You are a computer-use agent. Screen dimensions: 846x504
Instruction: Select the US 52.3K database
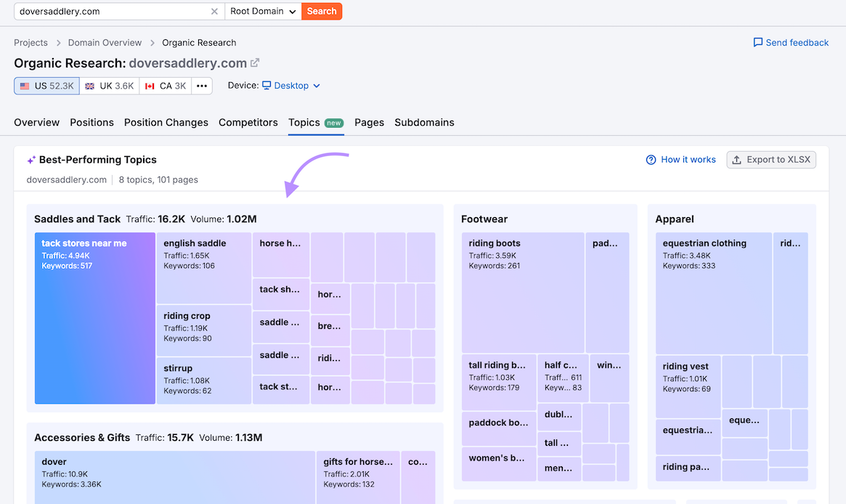click(x=46, y=86)
